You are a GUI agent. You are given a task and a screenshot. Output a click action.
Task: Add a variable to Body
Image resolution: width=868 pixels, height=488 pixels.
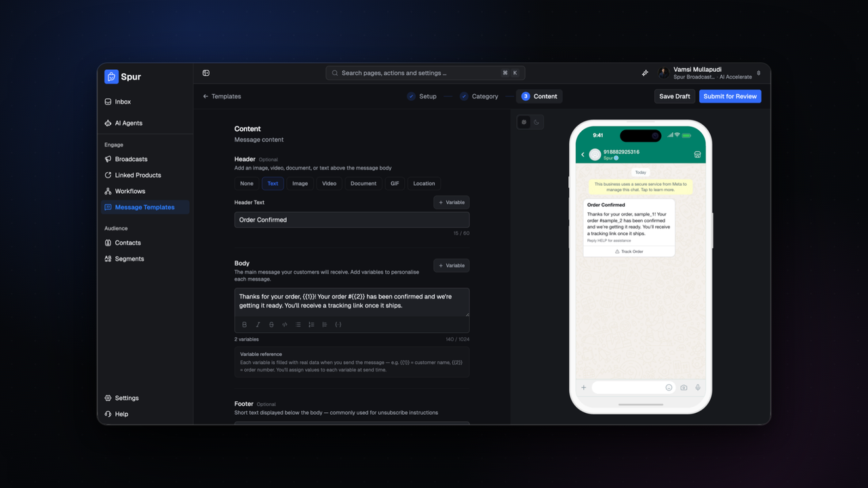pyautogui.click(x=452, y=266)
